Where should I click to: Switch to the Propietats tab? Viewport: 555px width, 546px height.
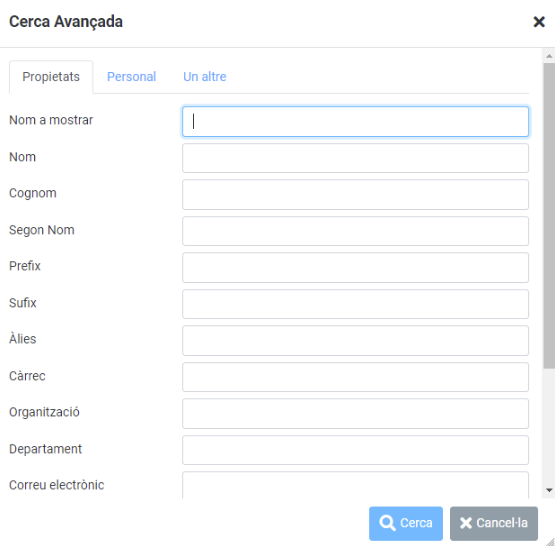51,77
